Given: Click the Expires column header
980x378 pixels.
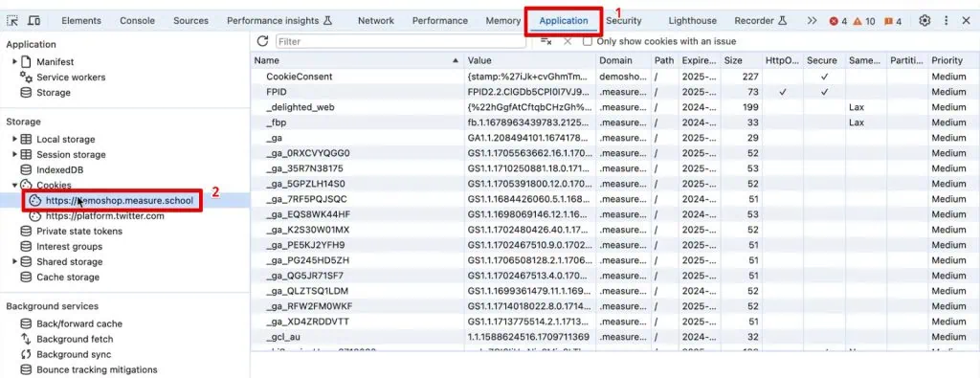Looking at the screenshot, I should click(x=700, y=60).
